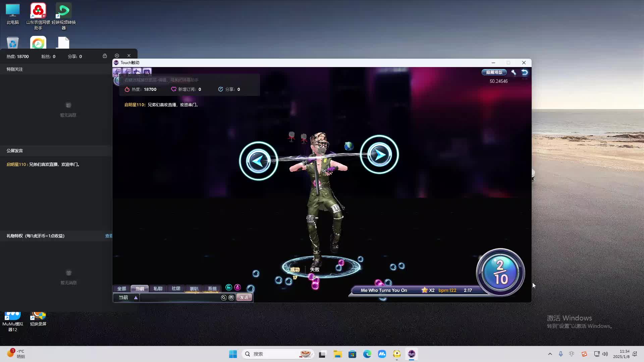Hit the left arrow rhythm circle
The height and width of the screenshot is (362, 644).
click(258, 161)
